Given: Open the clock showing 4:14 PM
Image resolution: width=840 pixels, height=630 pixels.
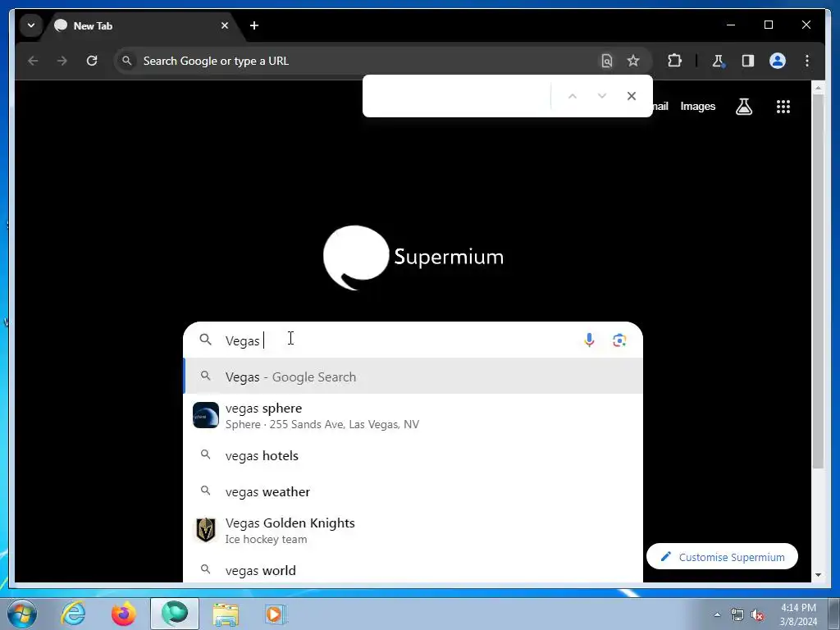Looking at the screenshot, I should [798, 614].
